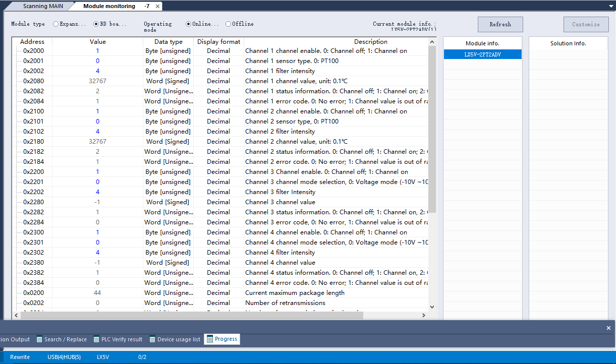Open the document tab list dropdown arrow

click(x=611, y=6)
